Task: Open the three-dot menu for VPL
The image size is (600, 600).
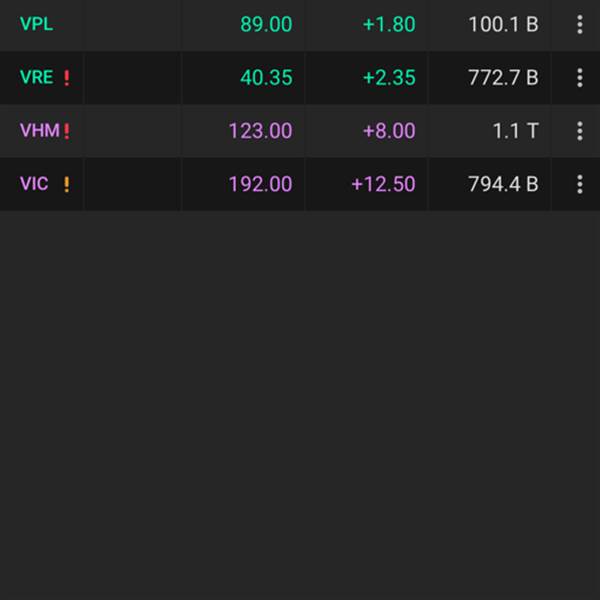Action: [x=580, y=24]
